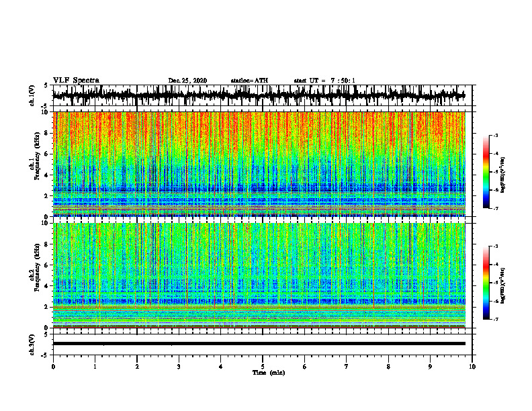Select the date label "Dec. 25, 2020"

click(187, 81)
